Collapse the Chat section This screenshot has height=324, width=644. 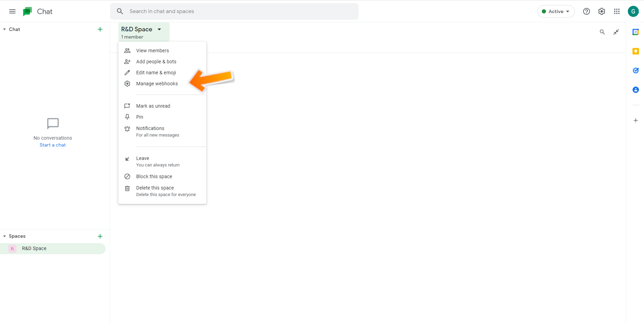(4, 30)
